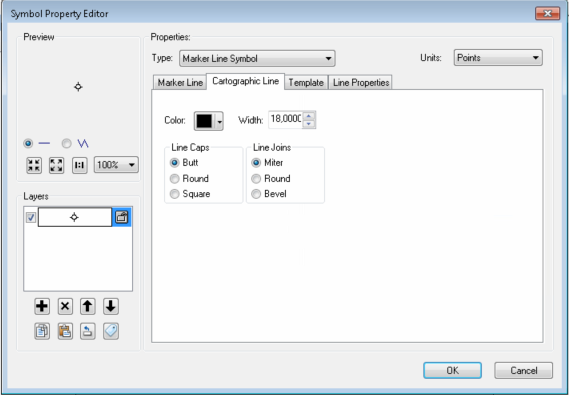Click the 1:1 actual size preview icon
Image resolution: width=569 pixels, height=395 pixels.
pyautogui.click(x=79, y=165)
